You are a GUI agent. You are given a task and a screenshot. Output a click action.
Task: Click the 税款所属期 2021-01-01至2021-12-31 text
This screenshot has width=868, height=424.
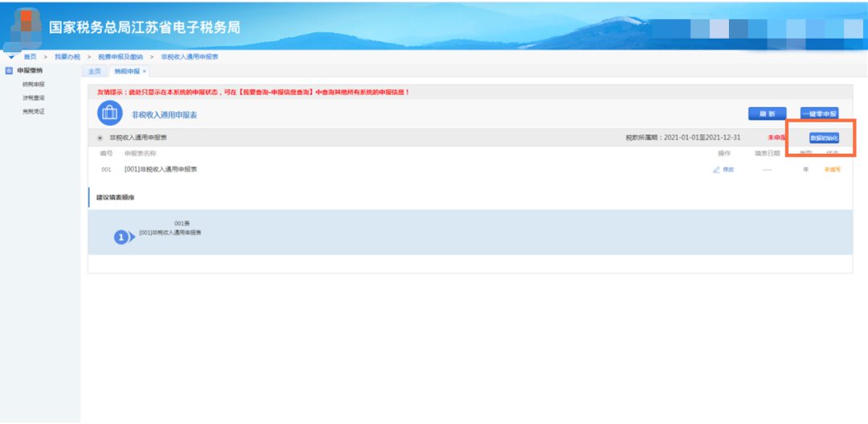click(x=683, y=138)
